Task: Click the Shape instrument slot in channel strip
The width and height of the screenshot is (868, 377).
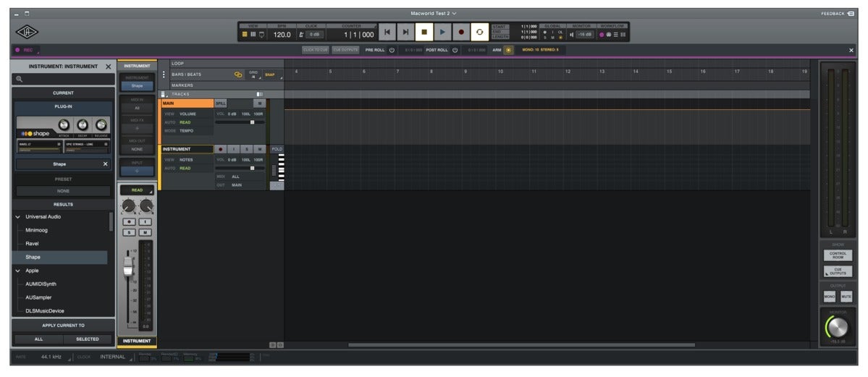Action: click(x=137, y=86)
